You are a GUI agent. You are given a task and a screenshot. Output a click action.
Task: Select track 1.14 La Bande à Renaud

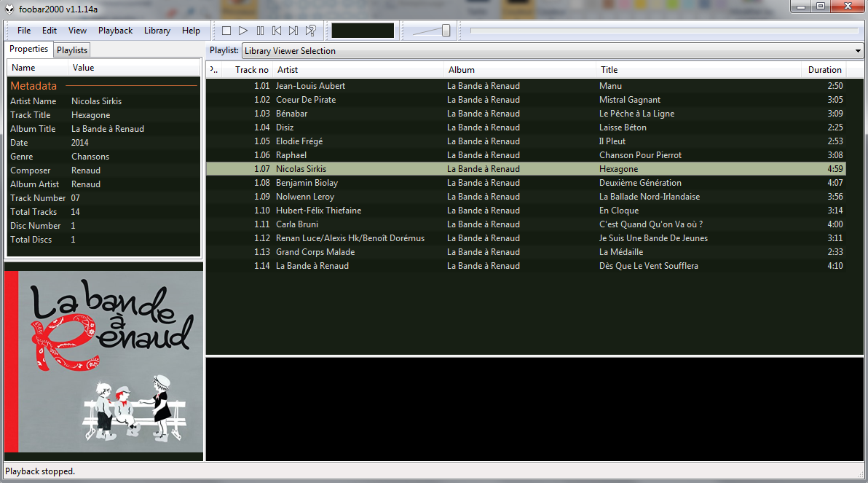526,266
